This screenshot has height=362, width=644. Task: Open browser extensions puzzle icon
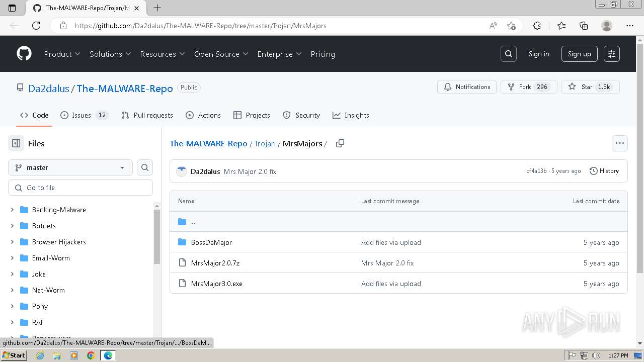tap(537, 26)
